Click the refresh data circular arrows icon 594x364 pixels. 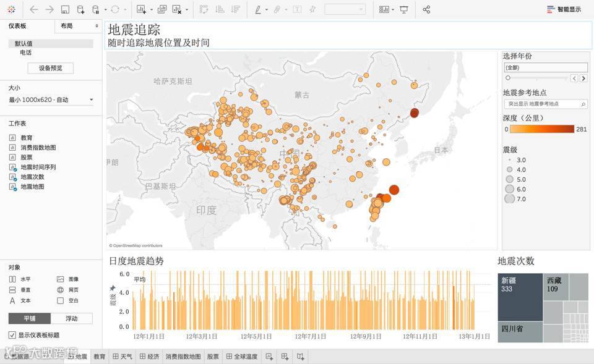point(115,9)
